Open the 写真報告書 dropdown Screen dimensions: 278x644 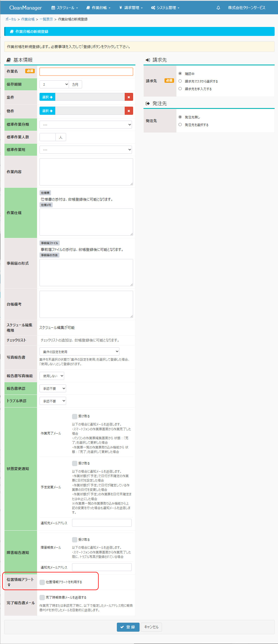(80, 352)
